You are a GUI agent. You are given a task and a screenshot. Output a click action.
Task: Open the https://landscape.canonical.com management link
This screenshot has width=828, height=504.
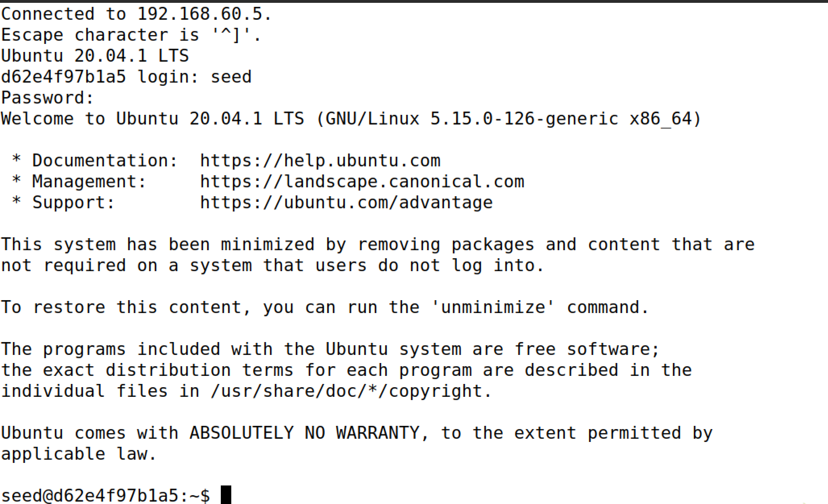pyautogui.click(x=362, y=182)
